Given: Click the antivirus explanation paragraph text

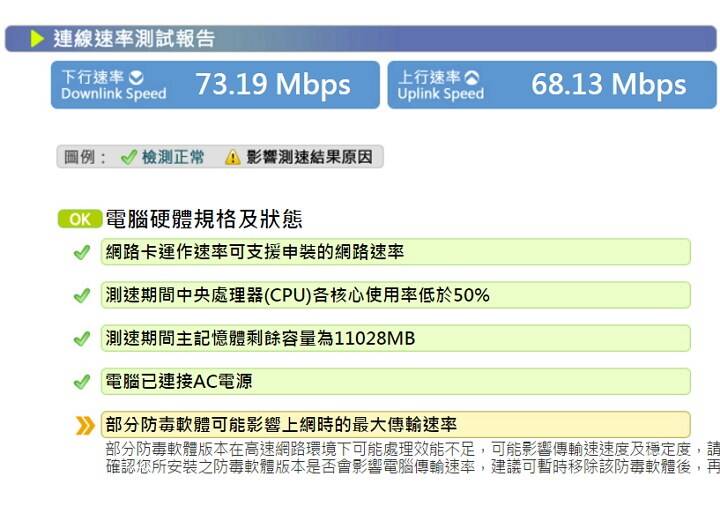Looking at the screenshot, I should click(410, 458).
